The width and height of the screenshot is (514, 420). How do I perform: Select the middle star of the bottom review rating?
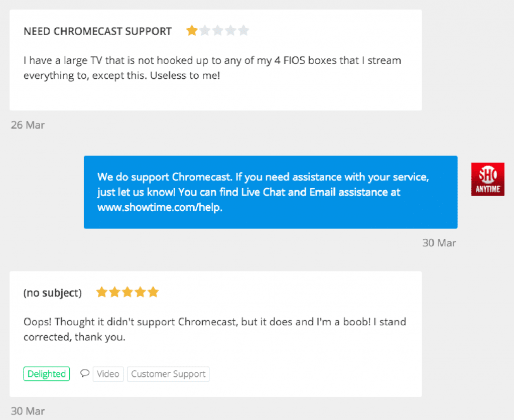pos(127,292)
